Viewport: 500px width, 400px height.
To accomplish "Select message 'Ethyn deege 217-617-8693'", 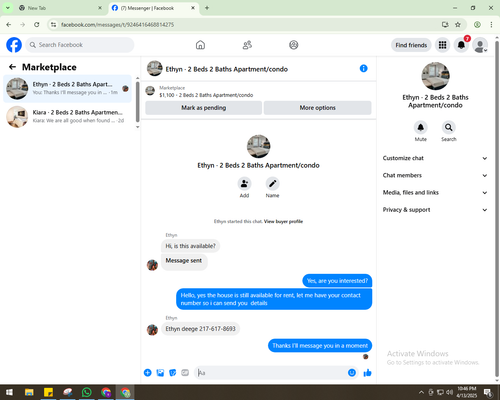I will click(x=200, y=329).
